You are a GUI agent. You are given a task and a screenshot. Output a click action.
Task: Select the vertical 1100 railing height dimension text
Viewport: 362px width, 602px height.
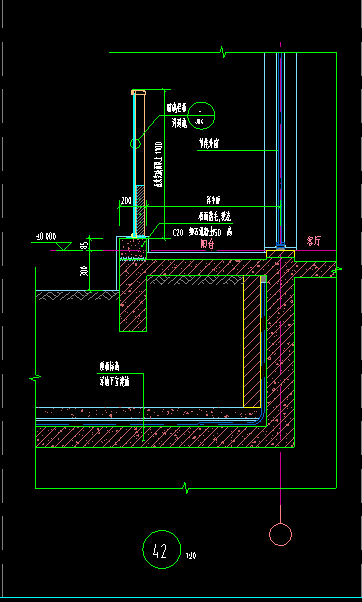click(159, 165)
